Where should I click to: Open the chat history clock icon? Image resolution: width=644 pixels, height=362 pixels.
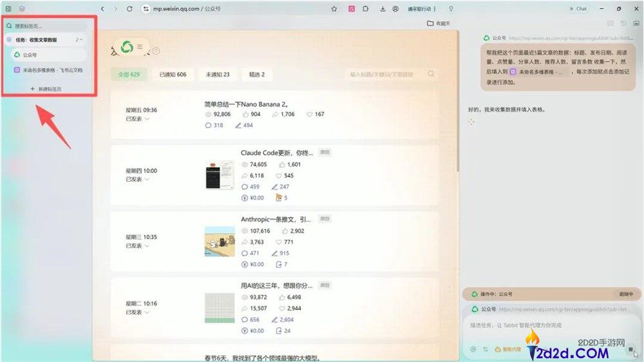(623, 24)
